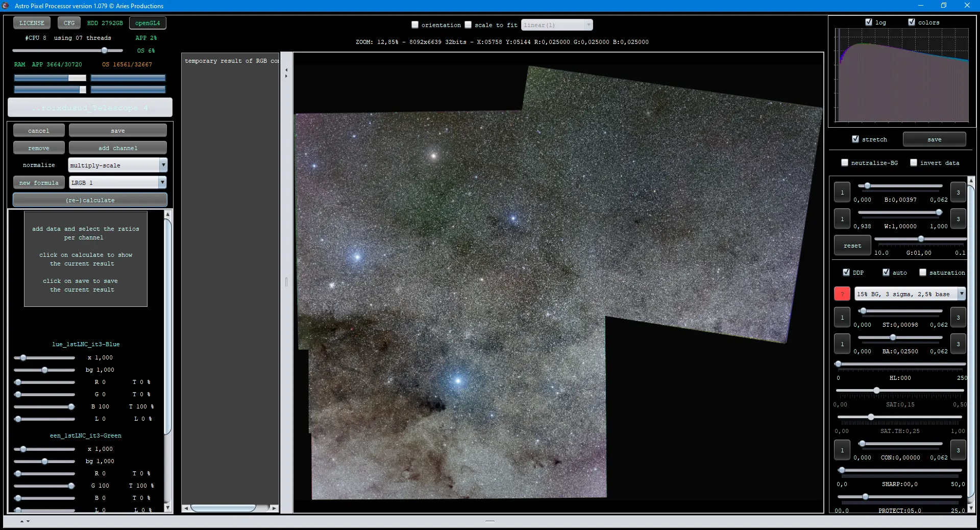This screenshot has width=980, height=530.
Task: Click the (re-)calculate button
Action: tap(90, 200)
